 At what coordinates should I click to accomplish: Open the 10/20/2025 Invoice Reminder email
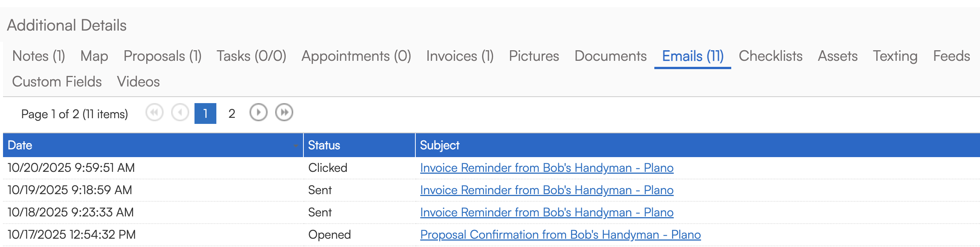pos(546,168)
